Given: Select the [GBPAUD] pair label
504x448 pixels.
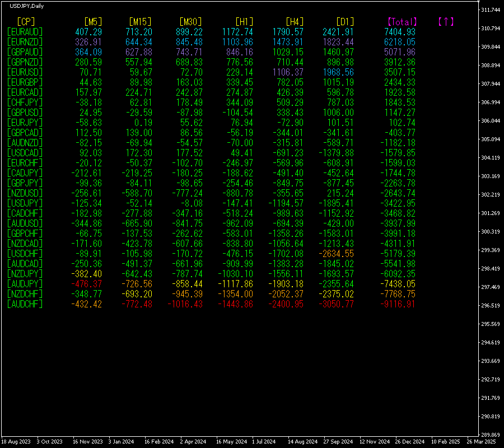Looking at the screenshot, I should [25, 52].
